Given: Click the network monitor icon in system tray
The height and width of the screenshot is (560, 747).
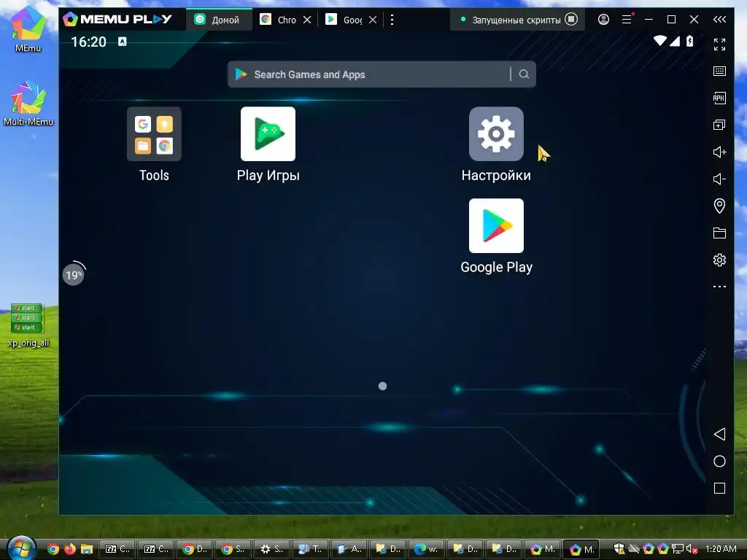Looking at the screenshot, I should coord(678,549).
